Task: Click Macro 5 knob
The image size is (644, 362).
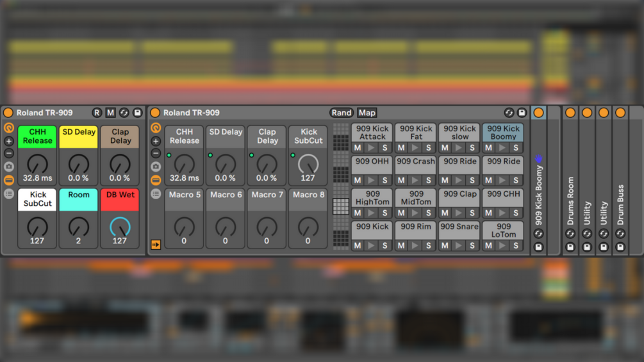Action: pyautogui.click(x=184, y=227)
